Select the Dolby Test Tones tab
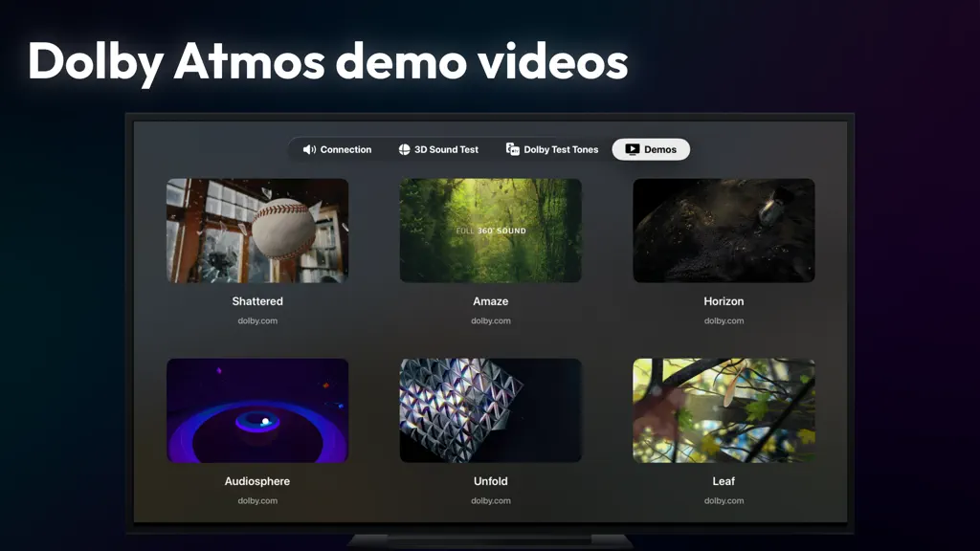Screen dimensions: 980x551 (552, 149)
